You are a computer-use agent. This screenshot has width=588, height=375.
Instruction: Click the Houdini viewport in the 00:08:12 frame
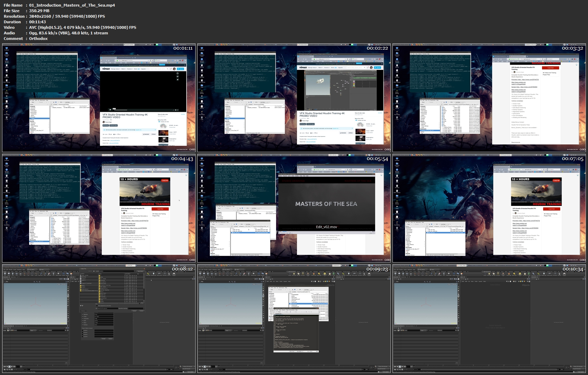(x=35, y=303)
